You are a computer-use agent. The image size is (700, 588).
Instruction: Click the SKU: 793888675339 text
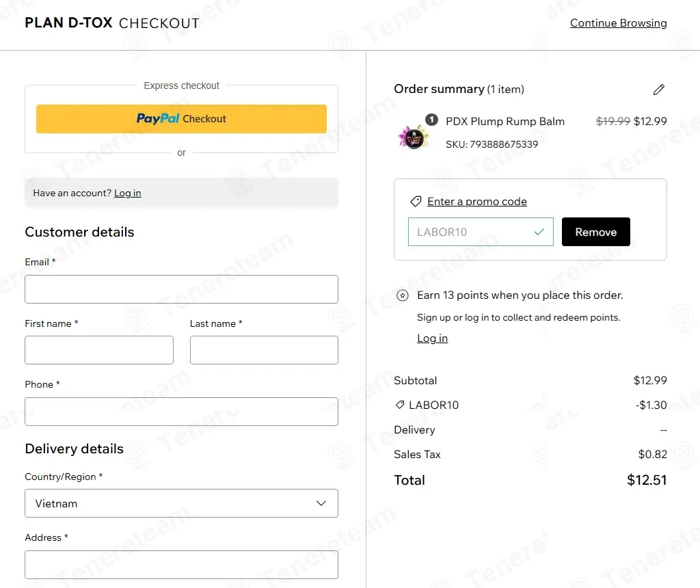[x=492, y=144]
